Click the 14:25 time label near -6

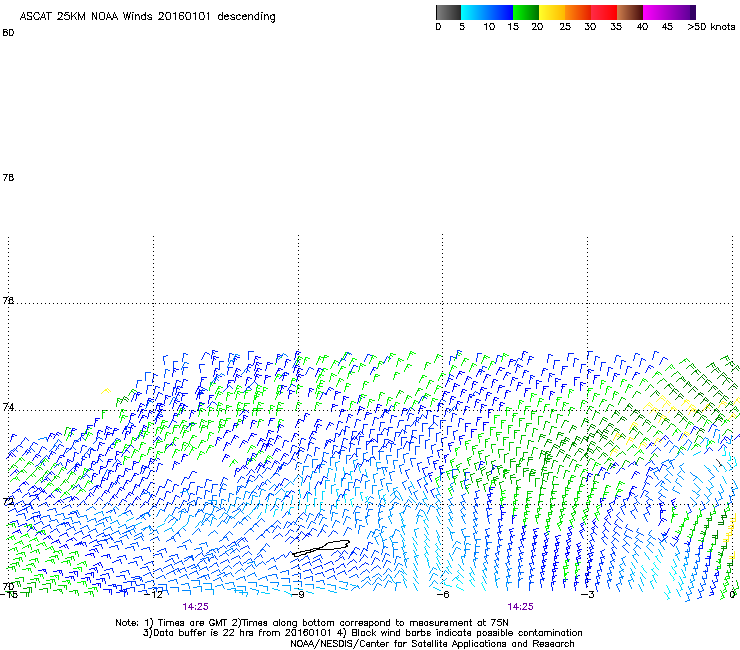tap(520, 607)
